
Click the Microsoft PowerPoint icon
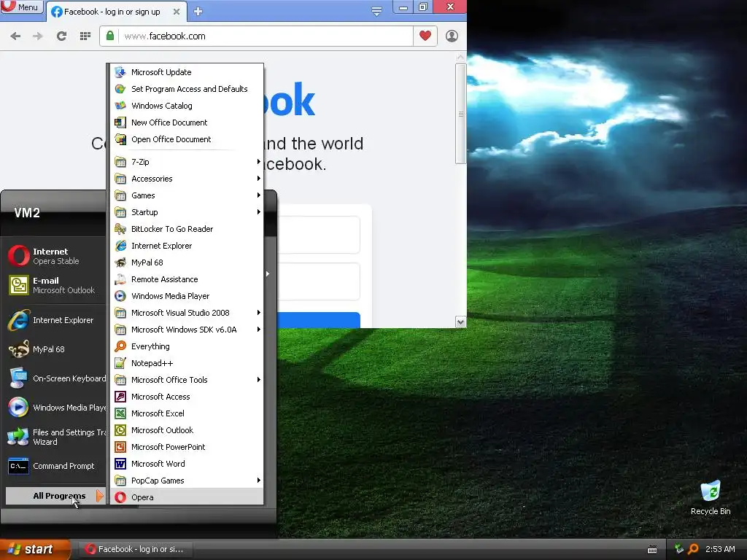pos(120,447)
